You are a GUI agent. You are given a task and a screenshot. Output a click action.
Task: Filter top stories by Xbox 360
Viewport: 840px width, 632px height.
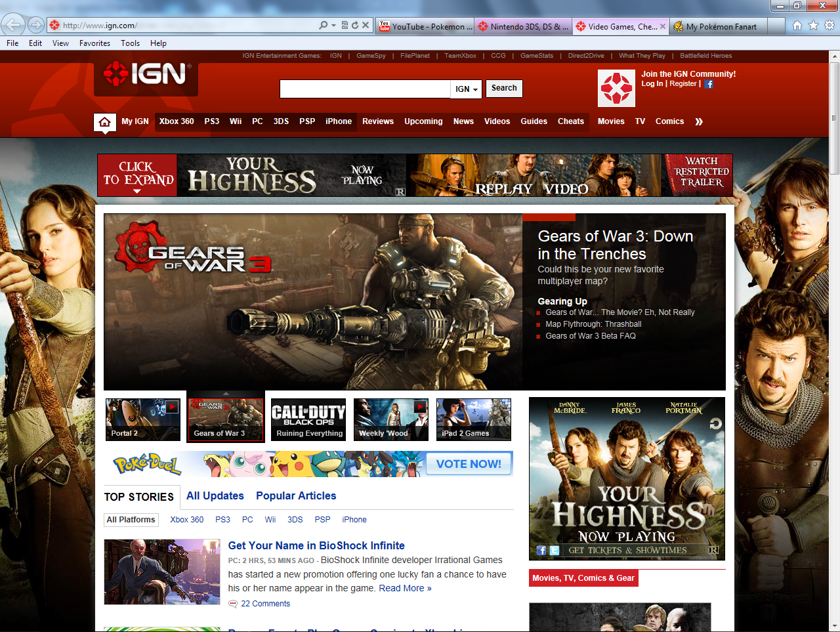[x=187, y=520]
